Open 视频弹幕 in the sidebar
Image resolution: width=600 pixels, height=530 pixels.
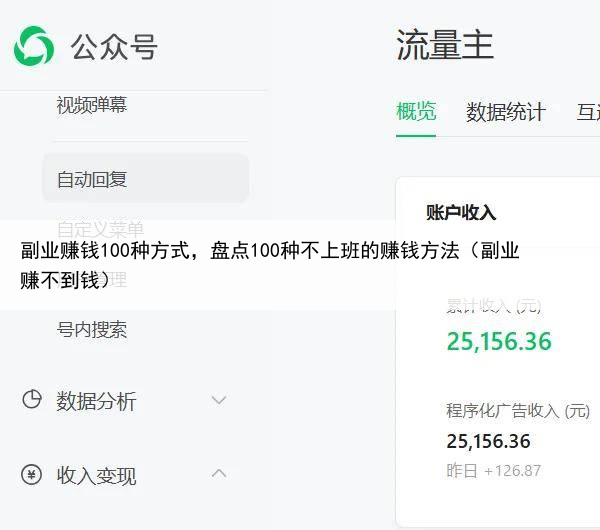coord(92,105)
